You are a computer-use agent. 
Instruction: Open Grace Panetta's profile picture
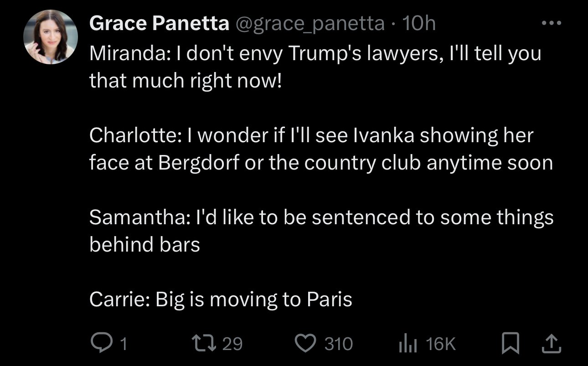[x=51, y=37]
